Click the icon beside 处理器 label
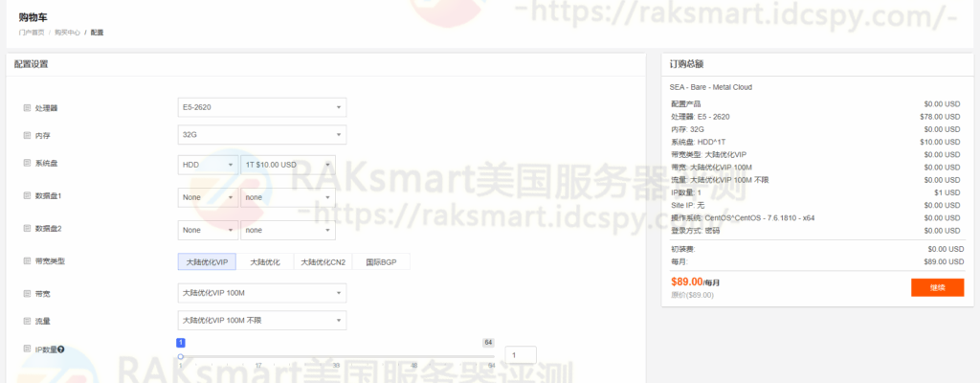 point(27,108)
